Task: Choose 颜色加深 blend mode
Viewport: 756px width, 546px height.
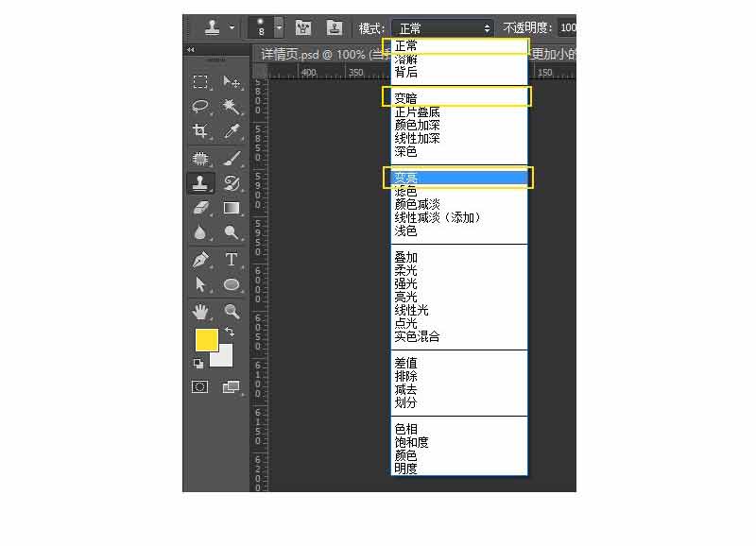Action: 459,126
